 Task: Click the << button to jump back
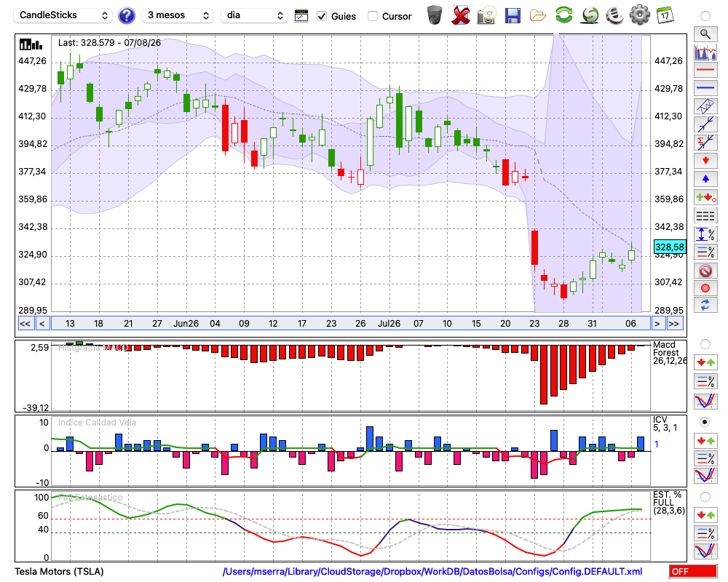point(25,324)
